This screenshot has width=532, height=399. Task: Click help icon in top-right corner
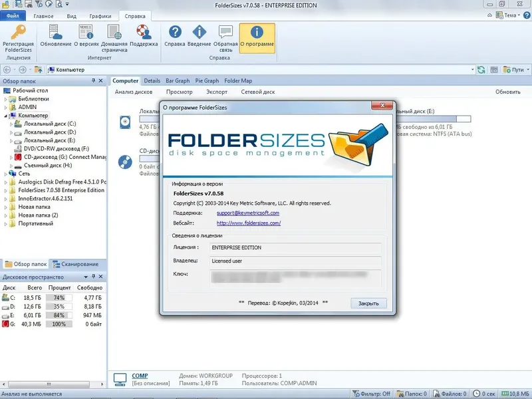point(527,15)
